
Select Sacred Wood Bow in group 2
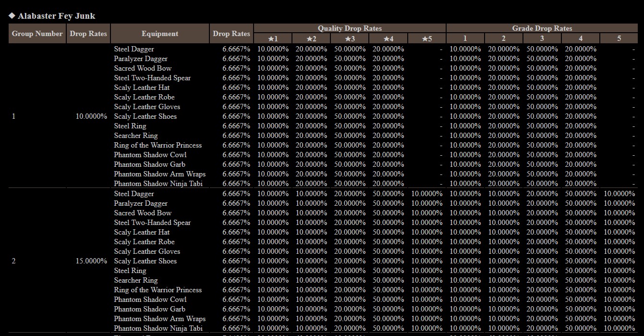[x=143, y=213]
